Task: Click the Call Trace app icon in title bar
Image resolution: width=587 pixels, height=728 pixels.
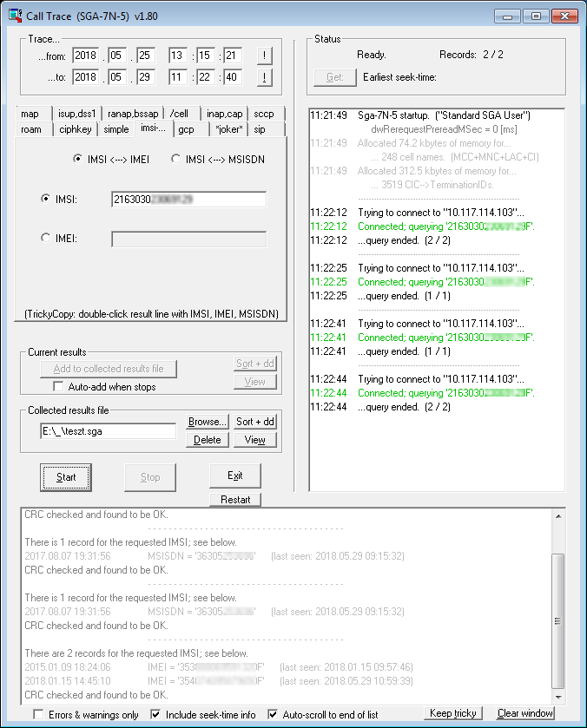Action: tap(15, 16)
